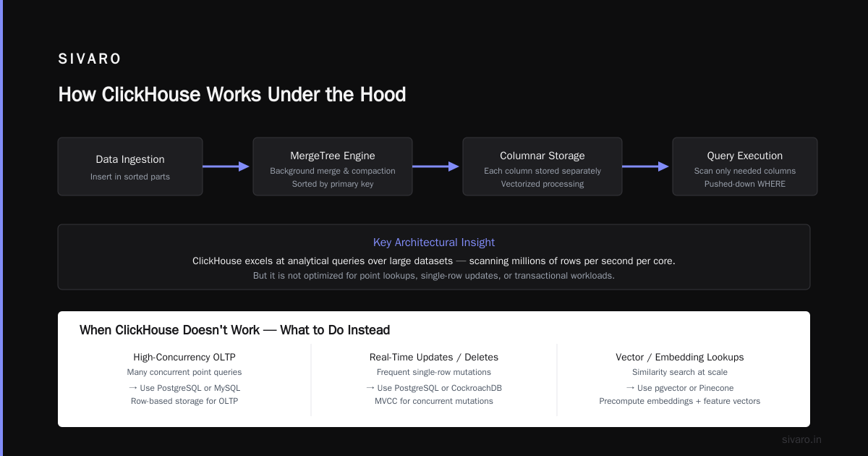Click the Data Ingestion box

point(130,166)
